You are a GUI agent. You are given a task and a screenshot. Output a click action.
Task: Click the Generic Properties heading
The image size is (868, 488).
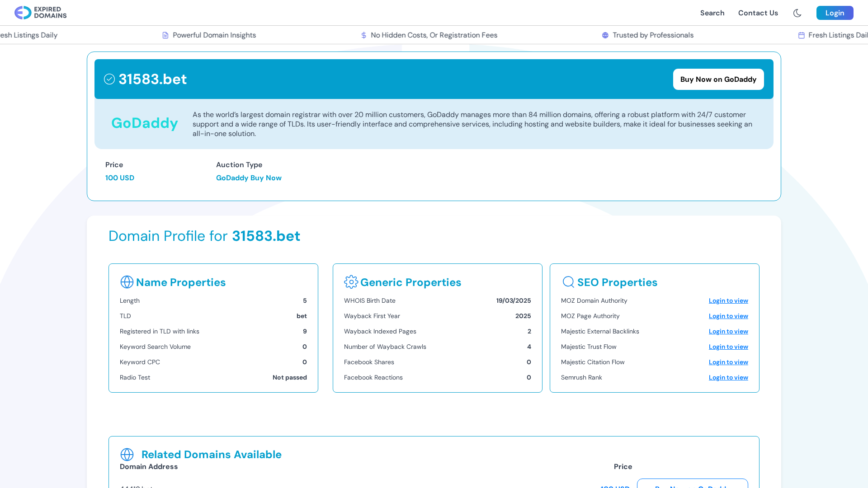[x=410, y=282]
